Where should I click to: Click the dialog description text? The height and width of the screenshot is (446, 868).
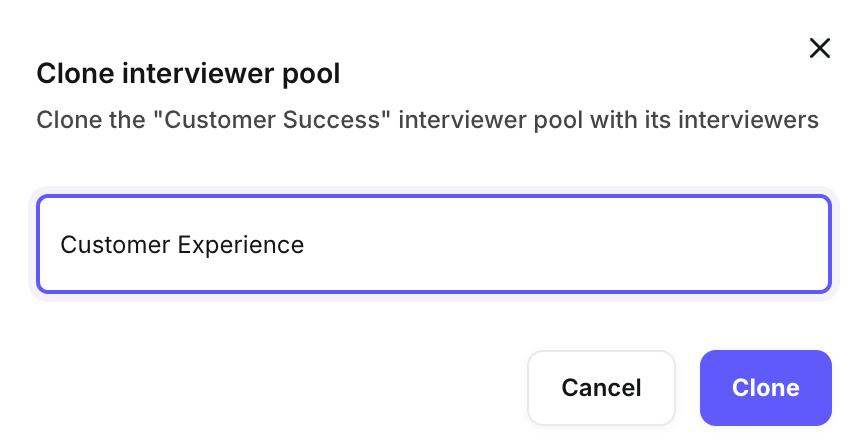427,121
